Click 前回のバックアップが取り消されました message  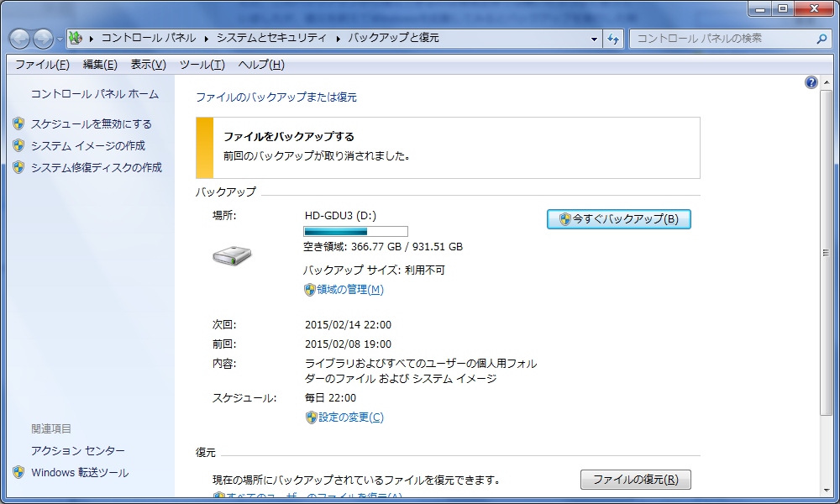pyautogui.click(x=317, y=156)
